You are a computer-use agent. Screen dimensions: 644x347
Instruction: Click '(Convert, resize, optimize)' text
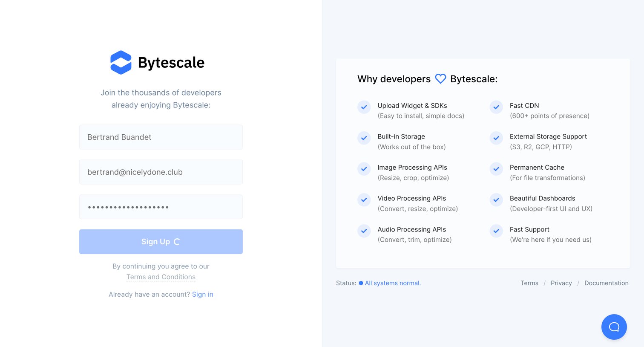418,209
